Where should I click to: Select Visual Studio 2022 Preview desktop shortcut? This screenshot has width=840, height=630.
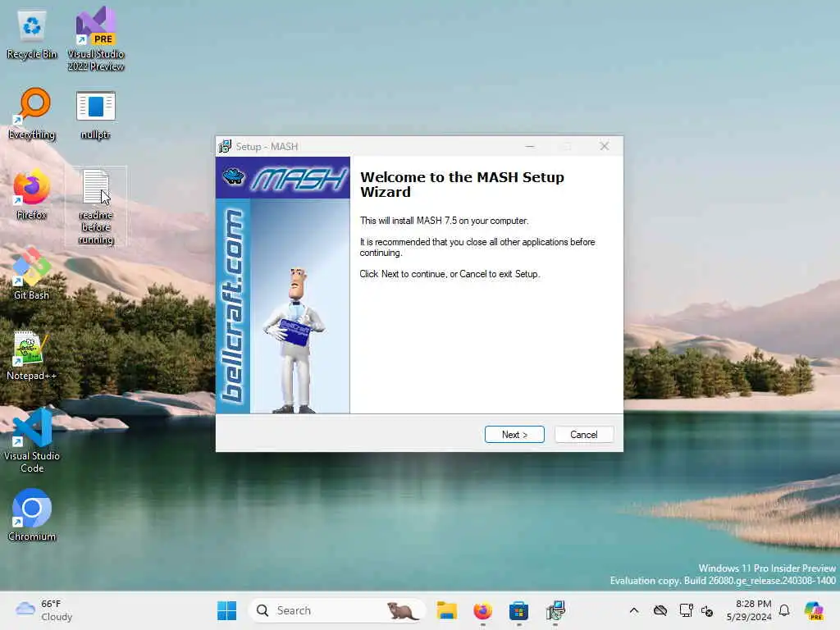tap(95, 39)
